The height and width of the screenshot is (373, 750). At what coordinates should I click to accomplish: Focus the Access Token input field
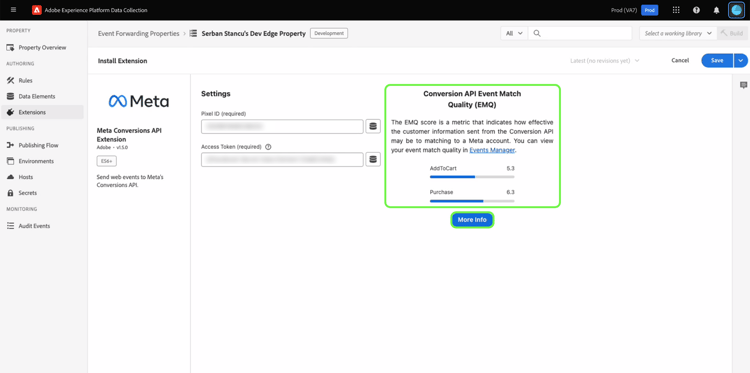pyautogui.click(x=282, y=160)
